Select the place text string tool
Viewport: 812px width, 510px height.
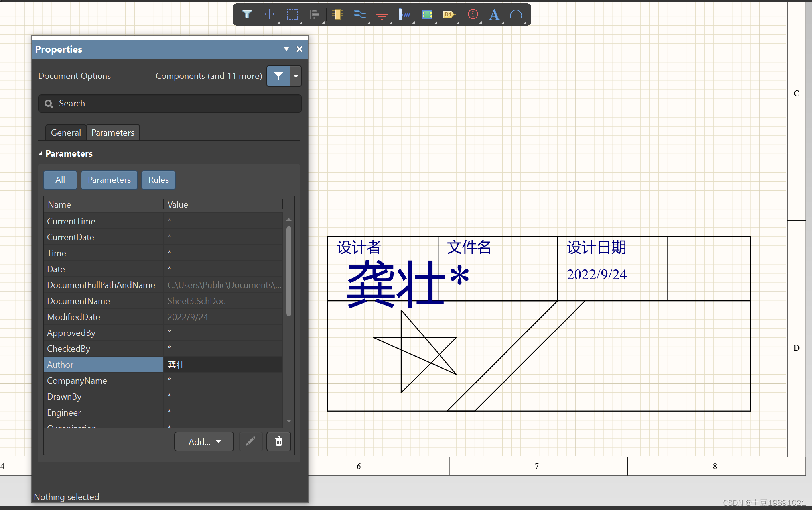(494, 14)
